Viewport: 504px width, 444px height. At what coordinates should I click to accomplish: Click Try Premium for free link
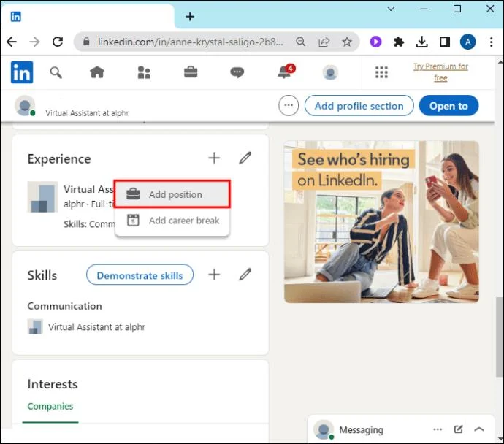tap(440, 72)
